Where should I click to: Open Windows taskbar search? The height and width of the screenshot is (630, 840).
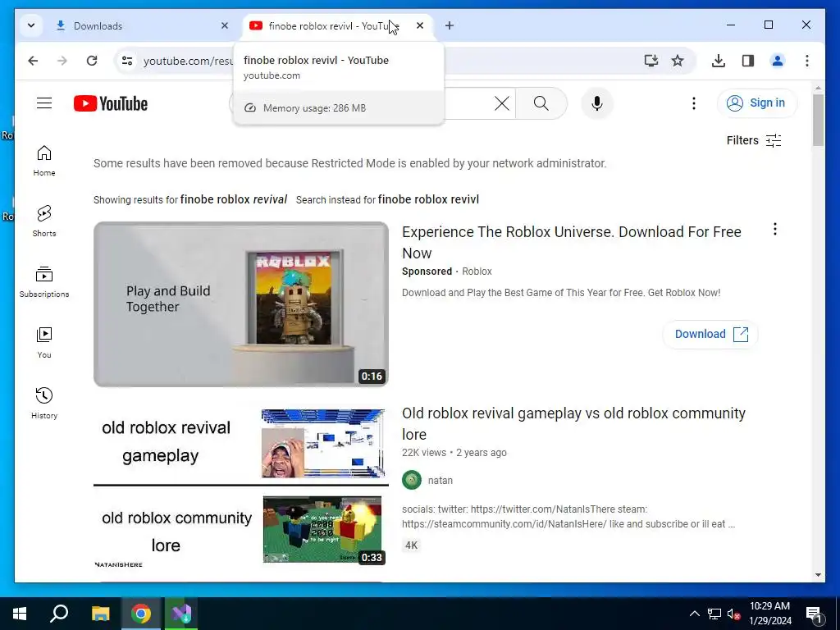coord(59,614)
